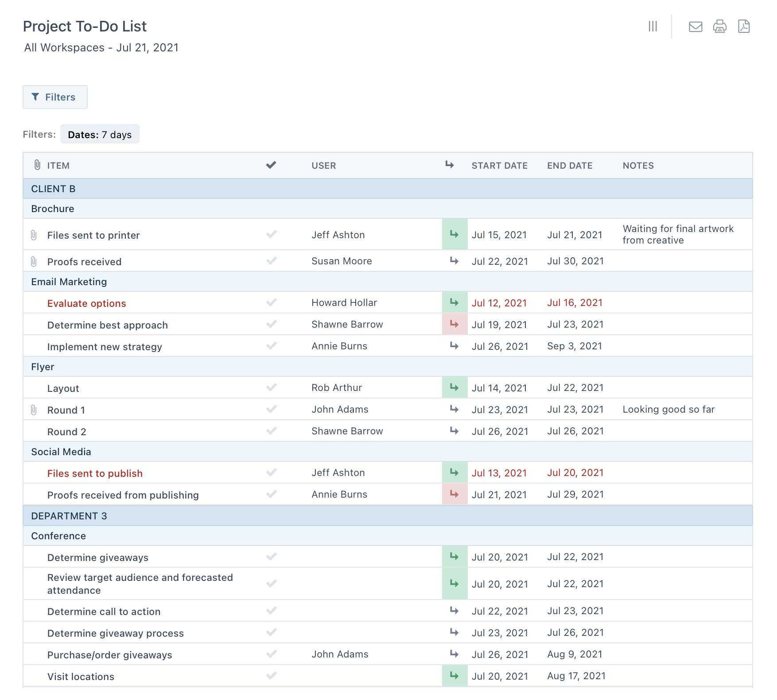Viewport: 777px width, 700px height.
Task: Click the dependency arrow column header icon
Action: [449, 165]
